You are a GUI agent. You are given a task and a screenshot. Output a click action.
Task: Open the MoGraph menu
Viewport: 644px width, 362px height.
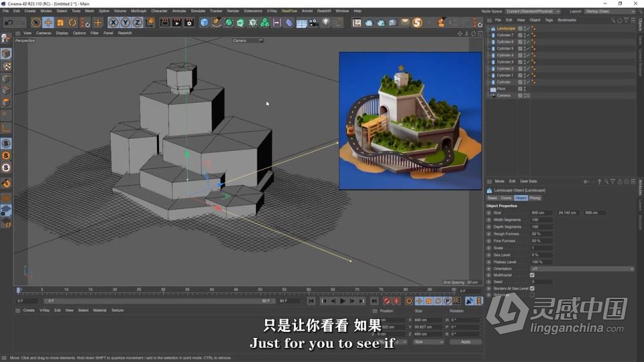tap(138, 11)
